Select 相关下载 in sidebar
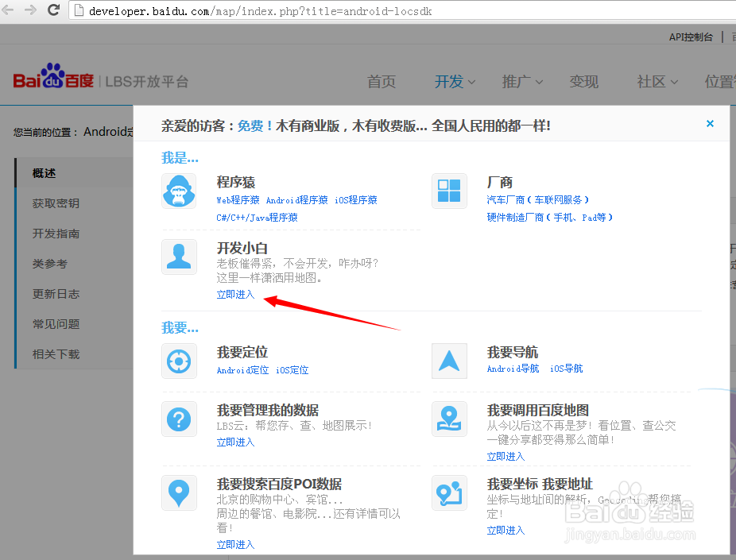This screenshot has width=736, height=560. [x=74, y=353]
